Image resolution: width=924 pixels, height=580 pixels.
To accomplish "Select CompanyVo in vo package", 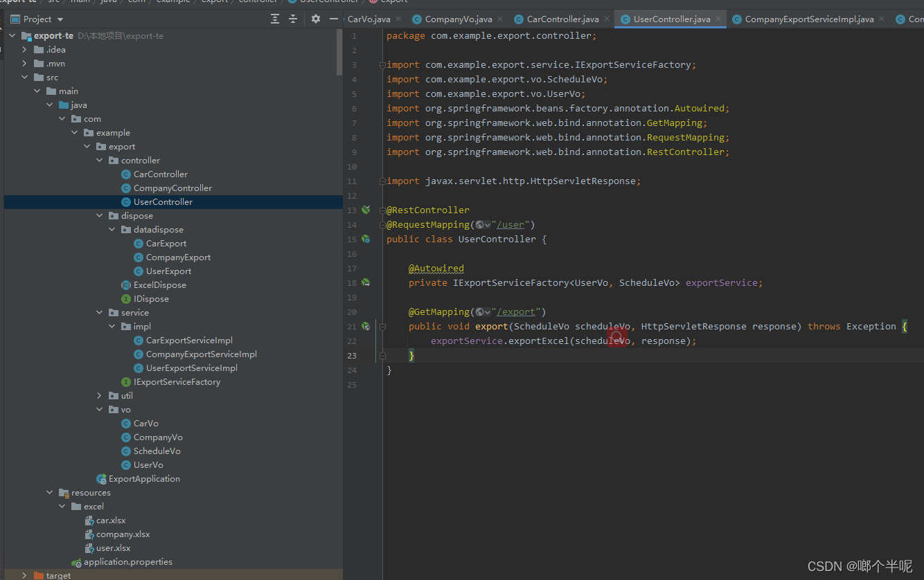I will (158, 437).
